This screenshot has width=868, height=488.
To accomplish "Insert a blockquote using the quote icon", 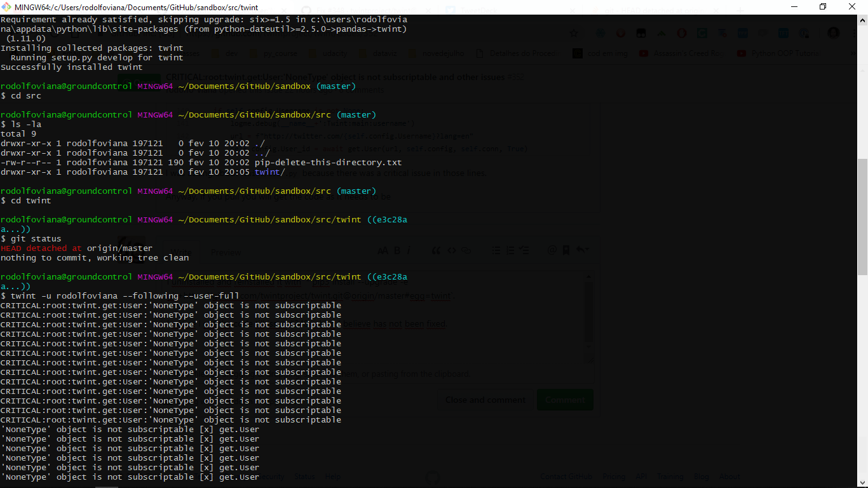I will coord(437,250).
